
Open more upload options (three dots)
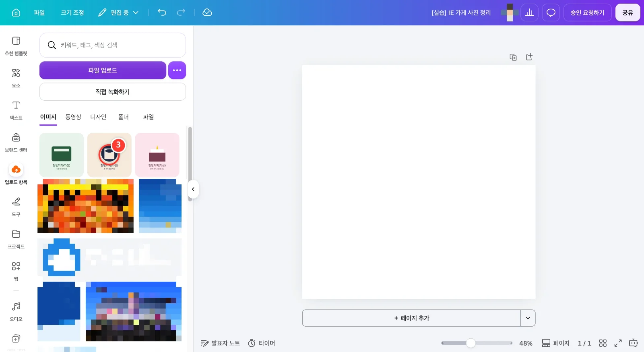pyautogui.click(x=177, y=70)
